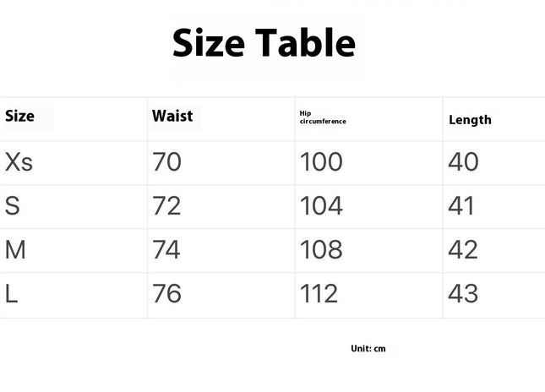Select waist value 72
The image size is (545, 392).
[x=166, y=206]
